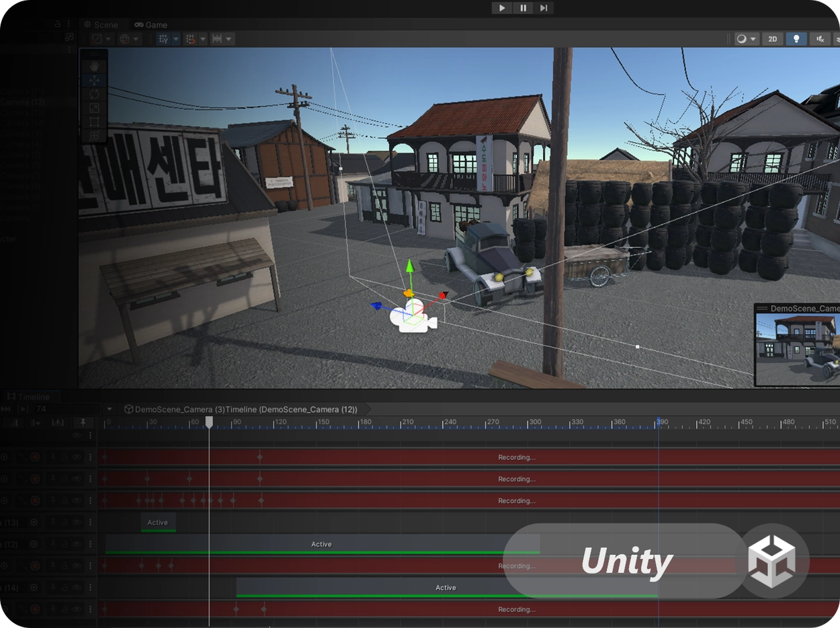
Task: Toggle 2D view mode
Action: [x=773, y=39]
